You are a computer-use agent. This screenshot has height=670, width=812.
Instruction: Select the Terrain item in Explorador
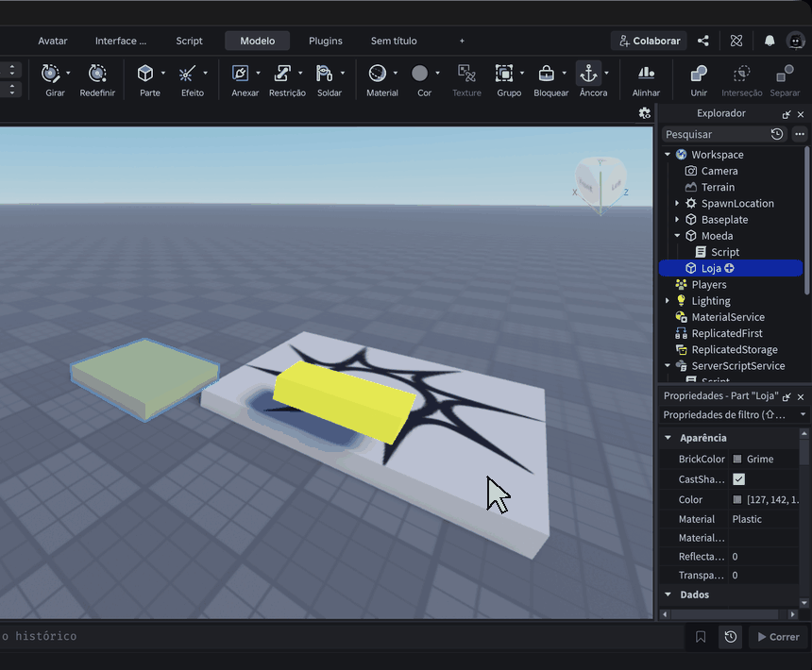(x=718, y=187)
